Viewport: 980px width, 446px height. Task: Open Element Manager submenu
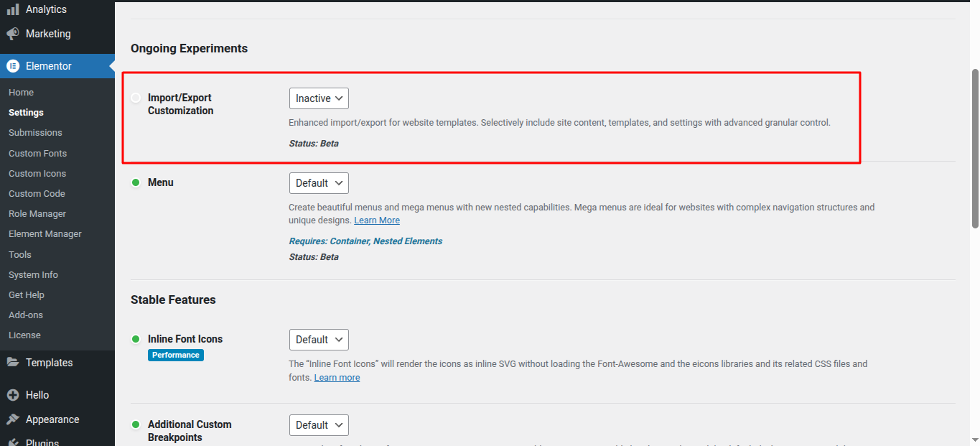(45, 234)
